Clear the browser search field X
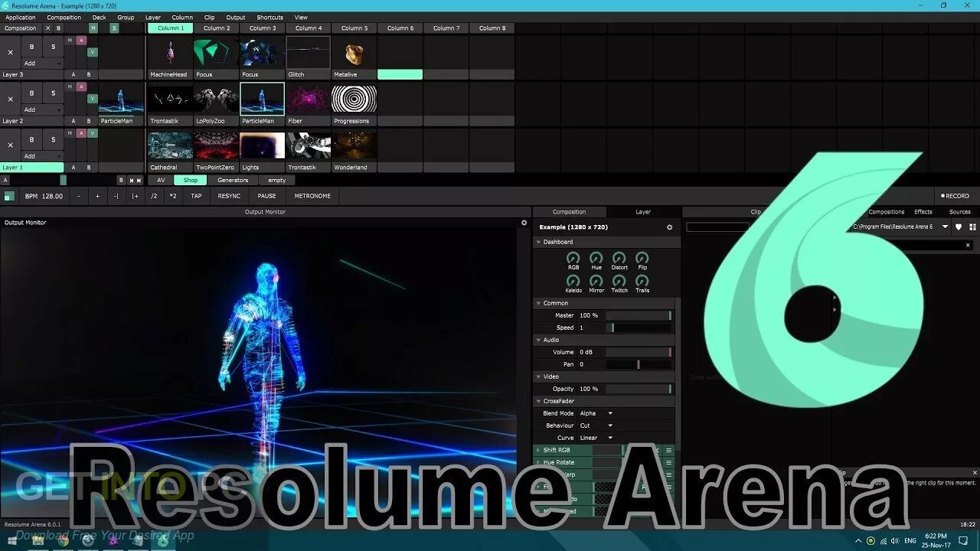This screenshot has width=980, height=551. click(968, 245)
